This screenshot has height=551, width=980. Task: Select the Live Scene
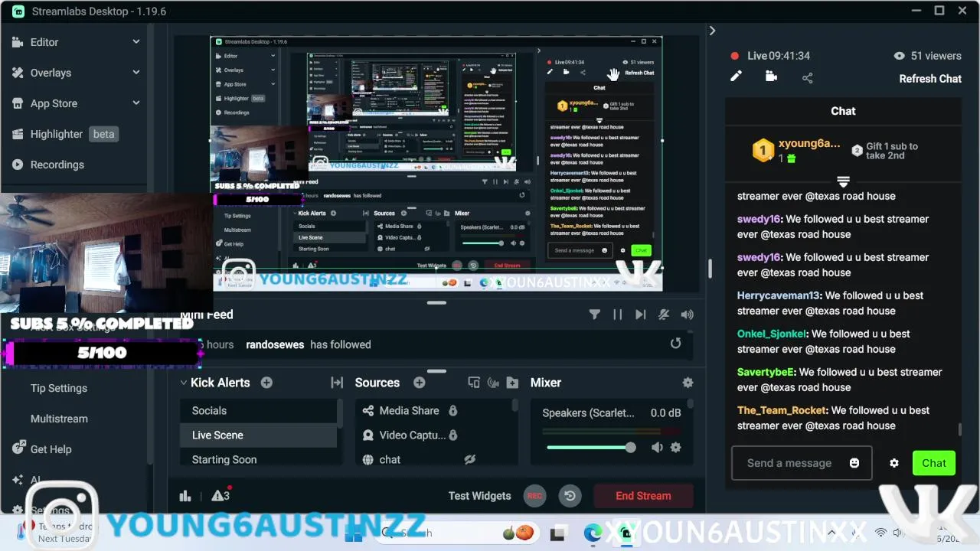coord(258,435)
